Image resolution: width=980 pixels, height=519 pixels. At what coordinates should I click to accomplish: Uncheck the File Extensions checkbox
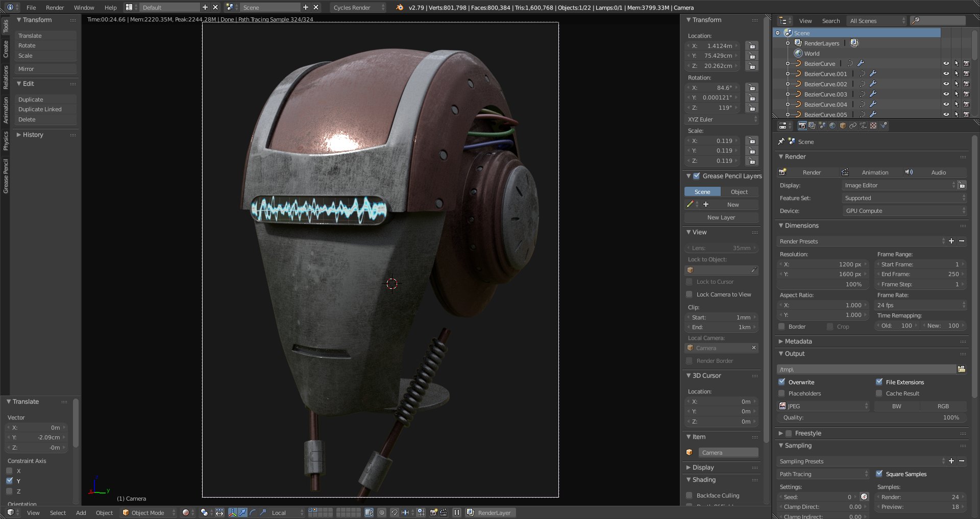pyautogui.click(x=879, y=382)
